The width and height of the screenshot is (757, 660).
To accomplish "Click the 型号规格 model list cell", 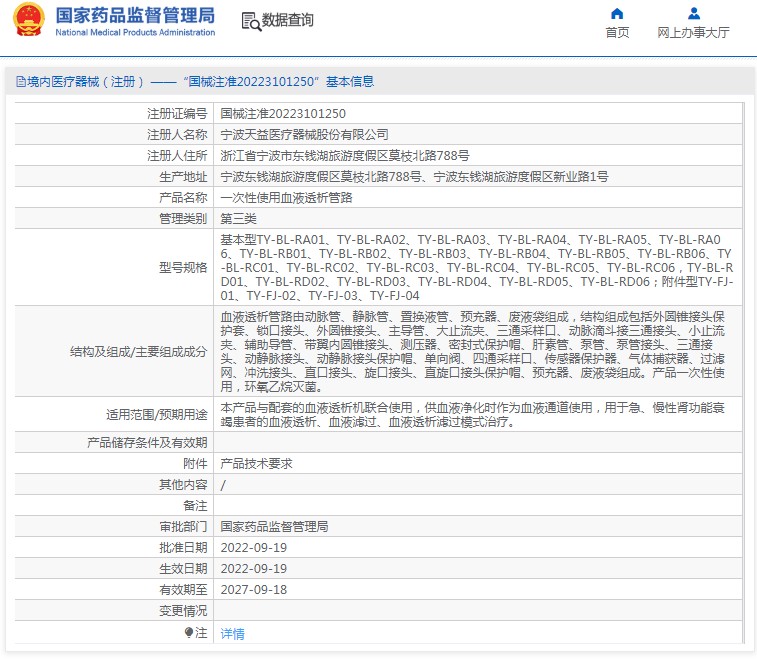I will pos(477,267).
